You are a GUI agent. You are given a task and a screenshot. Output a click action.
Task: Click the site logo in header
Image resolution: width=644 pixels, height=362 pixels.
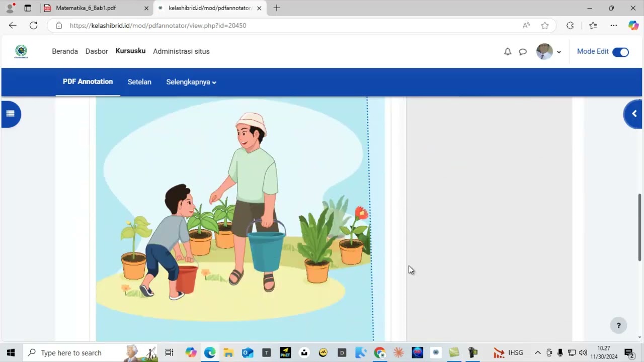pos(21,51)
